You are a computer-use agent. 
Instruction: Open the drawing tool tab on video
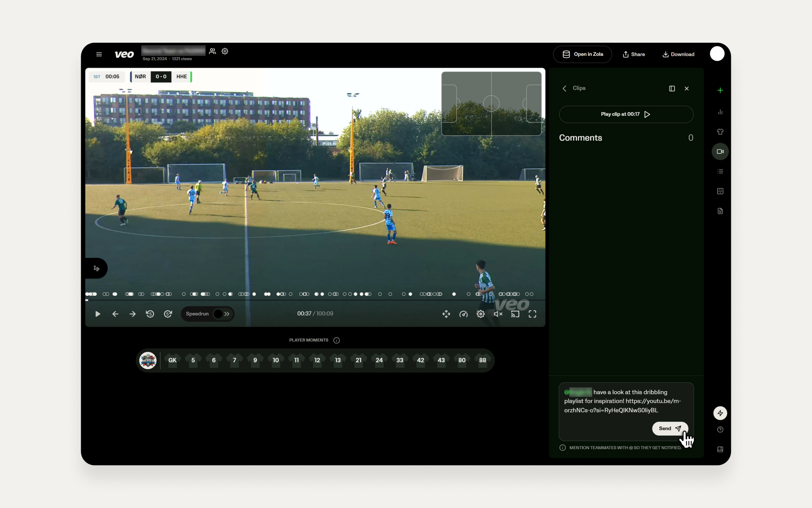pos(96,268)
